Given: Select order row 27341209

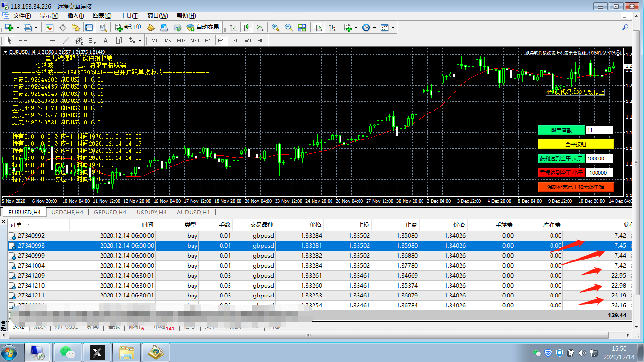Looking at the screenshot, I should (x=320, y=276).
